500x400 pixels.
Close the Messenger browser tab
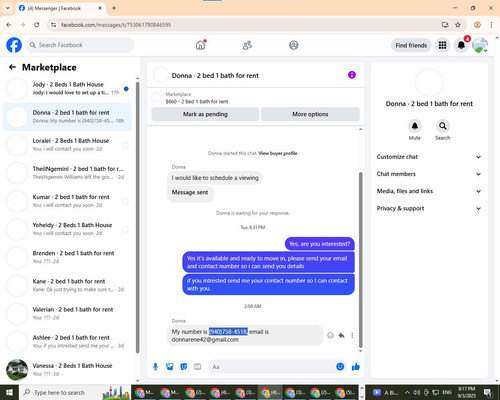[x=100, y=8]
